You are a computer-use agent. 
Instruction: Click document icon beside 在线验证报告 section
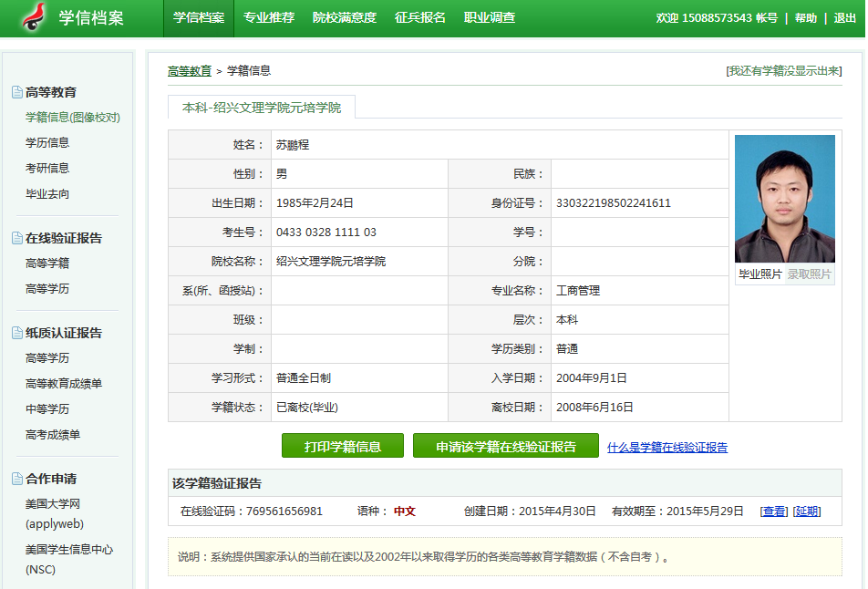(16, 238)
